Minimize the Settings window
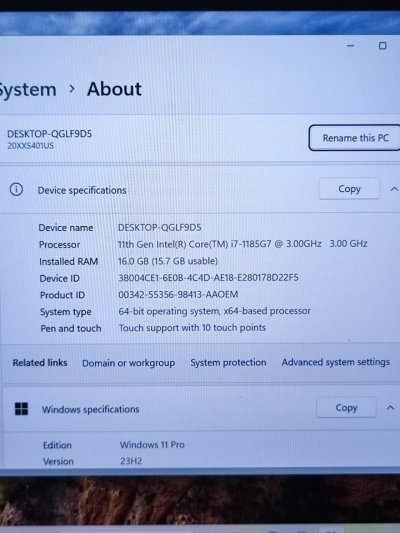 pos(350,46)
